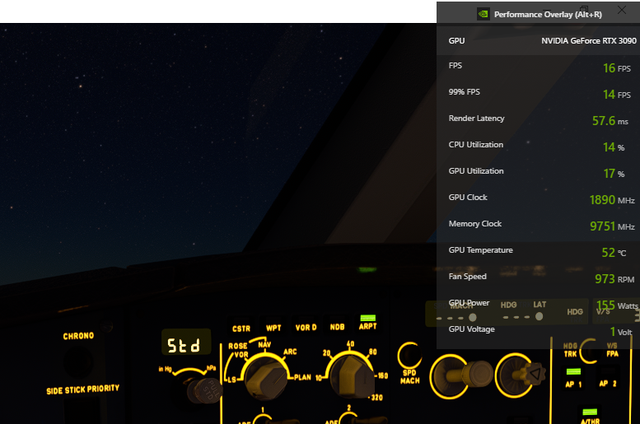This screenshot has width=640, height=424.
Task: Select the ARC mode label
Action: pos(290,352)
